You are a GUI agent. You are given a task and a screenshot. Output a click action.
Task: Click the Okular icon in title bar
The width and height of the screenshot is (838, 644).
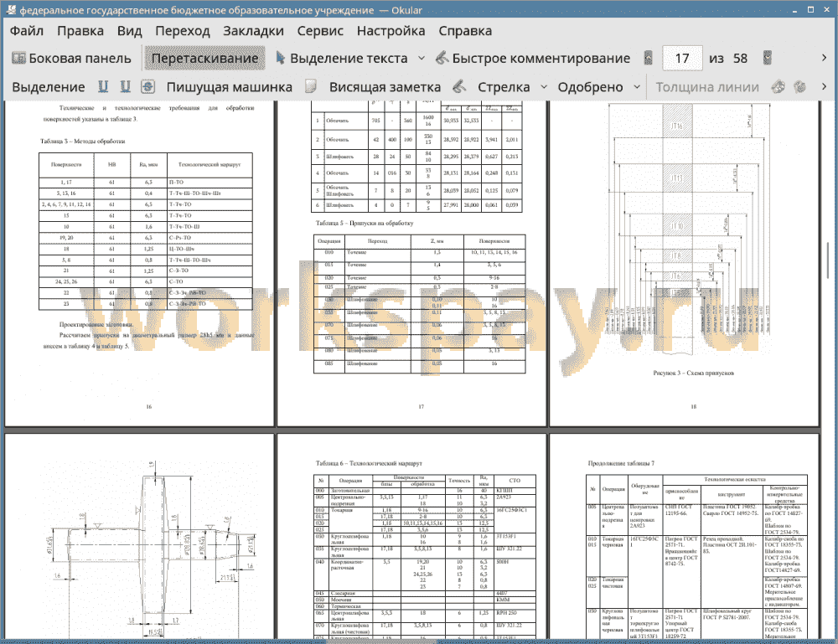[11, 10]
